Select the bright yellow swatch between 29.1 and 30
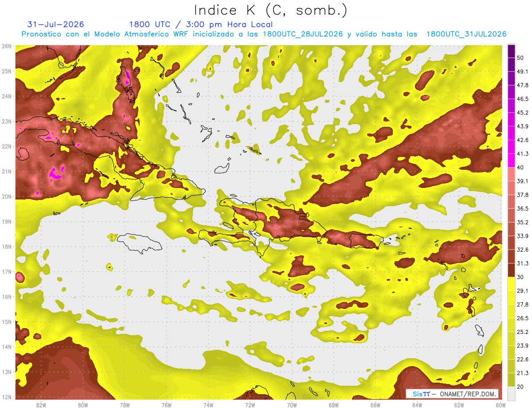The image size is (532, 411). tap(511, 283)
